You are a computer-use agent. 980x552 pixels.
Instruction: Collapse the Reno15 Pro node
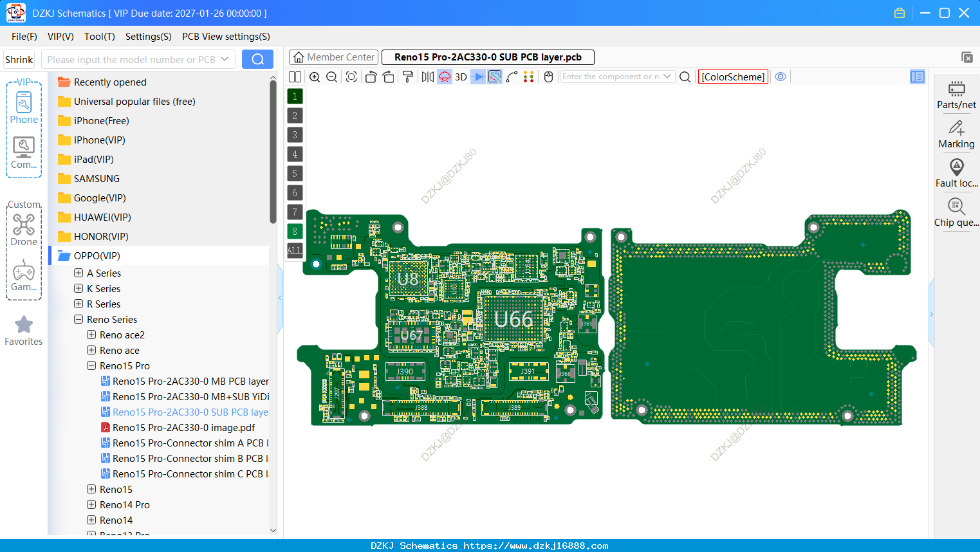tap(91, 365)
